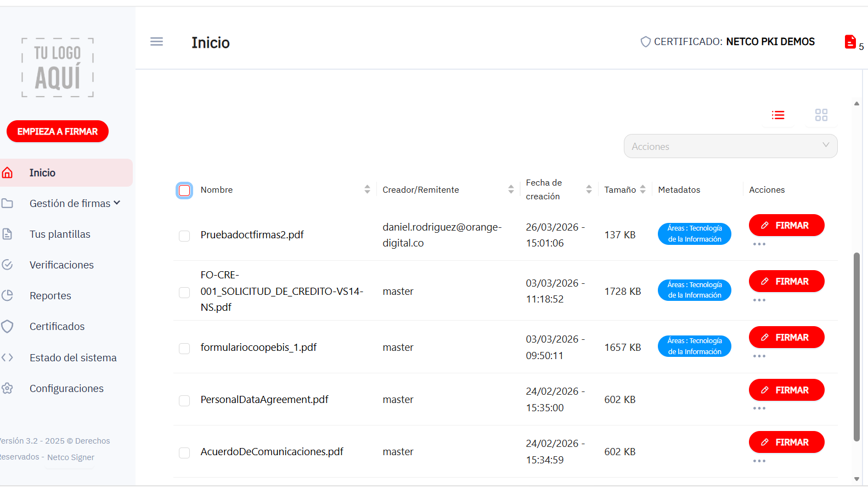868x487 pixels.
Task: Sort by Tamaño column arrows
Action: click(642, 189)
